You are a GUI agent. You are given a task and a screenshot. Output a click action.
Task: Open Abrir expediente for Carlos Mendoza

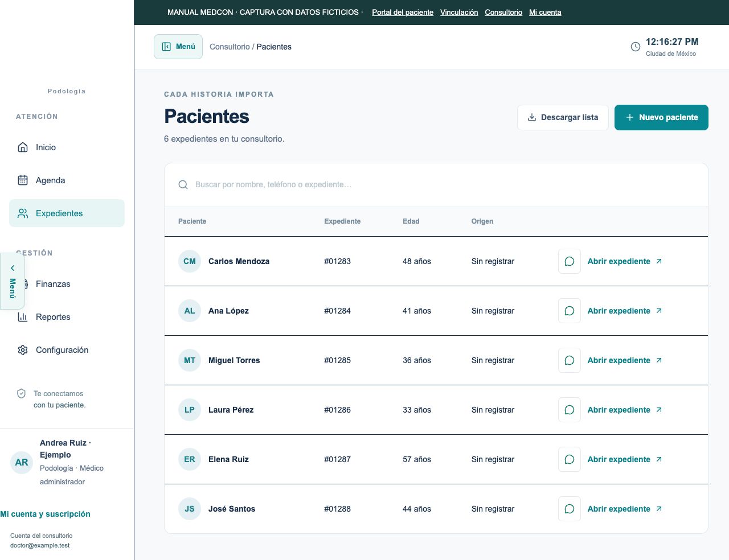(625, 261)
